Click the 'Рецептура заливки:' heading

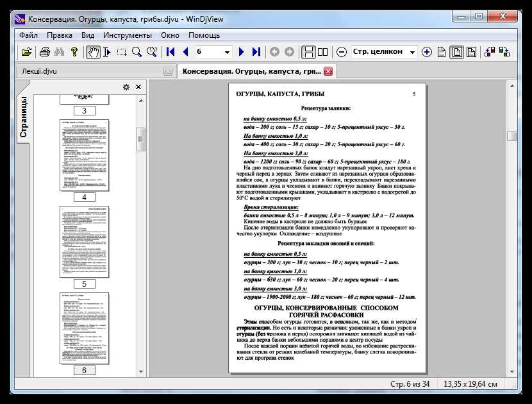[x=326, y=108]
